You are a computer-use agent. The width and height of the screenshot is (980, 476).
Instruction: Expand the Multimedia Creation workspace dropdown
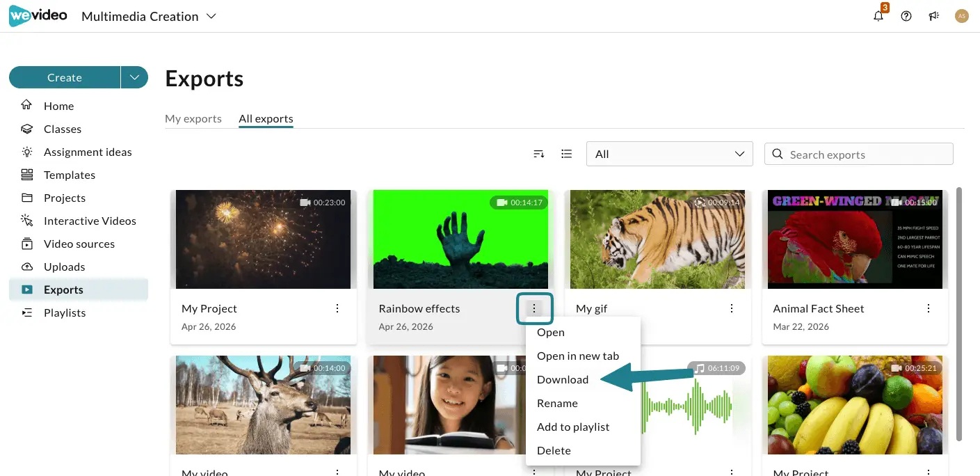click(x=211, y=16)
